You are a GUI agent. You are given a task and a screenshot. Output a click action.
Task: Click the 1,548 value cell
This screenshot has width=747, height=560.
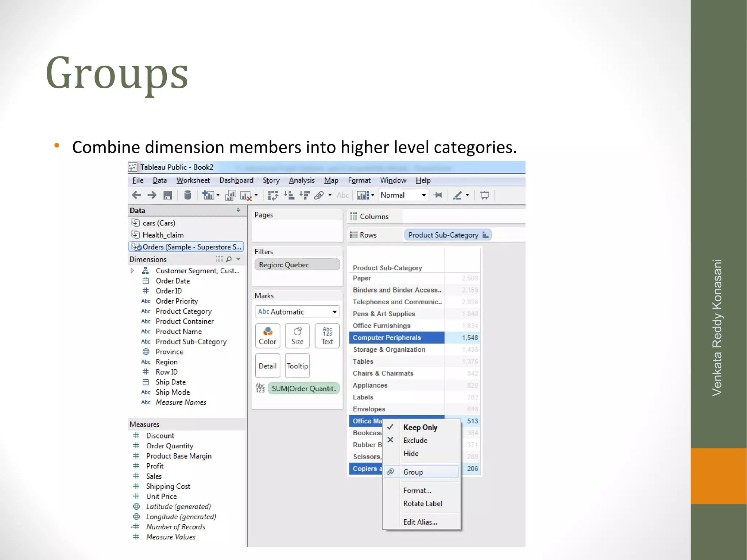[462, 337]
